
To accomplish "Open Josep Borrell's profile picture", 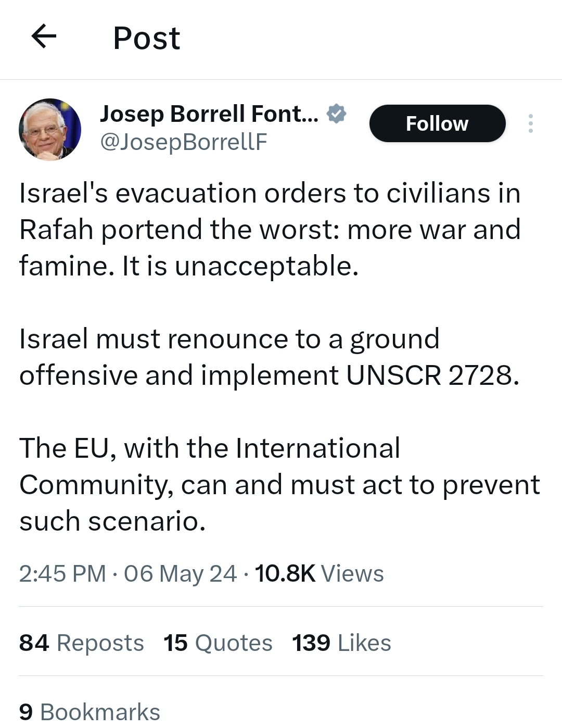I will [50, 129].
